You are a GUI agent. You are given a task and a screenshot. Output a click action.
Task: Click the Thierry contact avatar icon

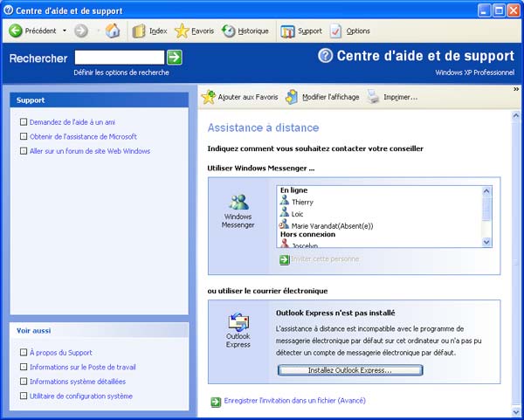click(x=285, y=200)
